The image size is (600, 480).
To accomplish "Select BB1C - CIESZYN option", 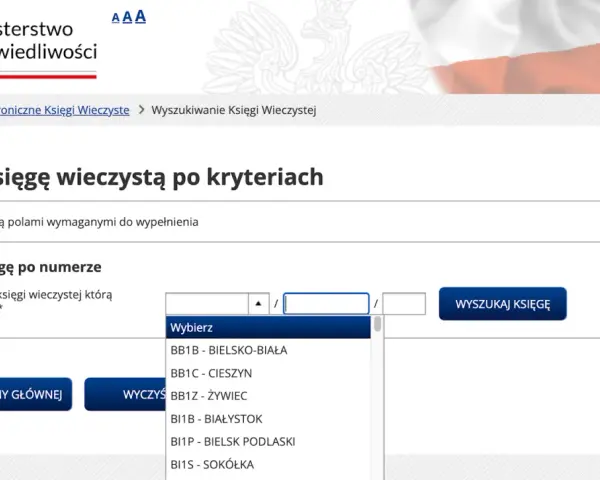I will point(268,373).
